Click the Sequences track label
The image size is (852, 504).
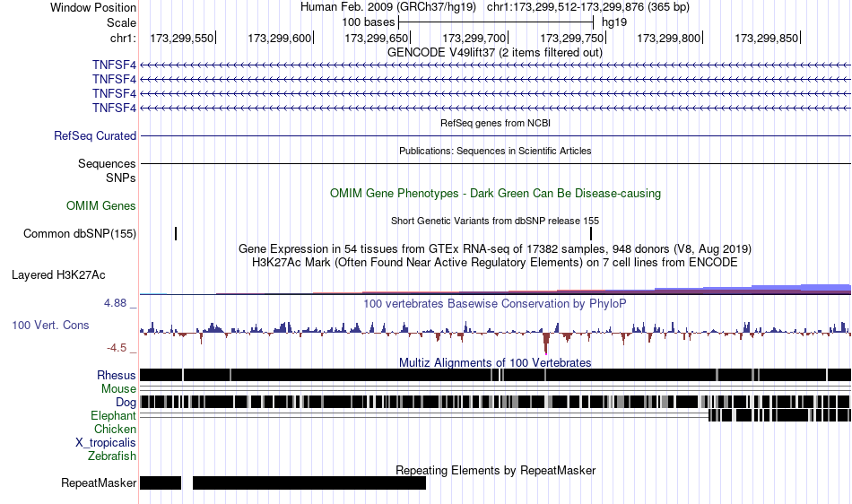tap(107, 163)
